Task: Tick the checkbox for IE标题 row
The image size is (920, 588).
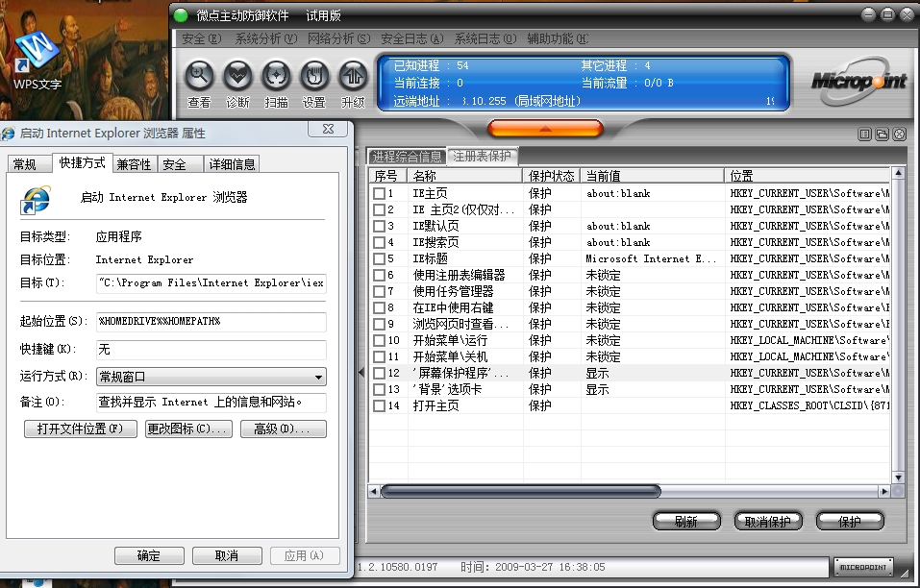Action: (x=379, y=258)
